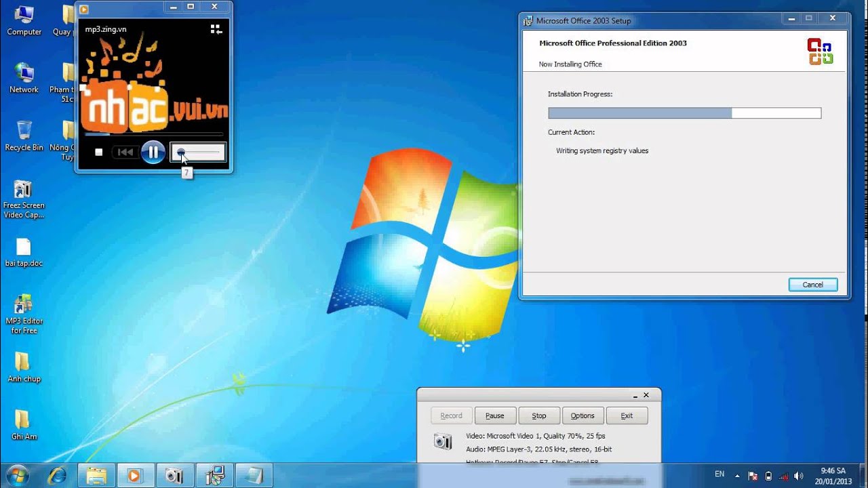Show hidden system tray icons
This screenshot has width=868, height=488.
738,476
